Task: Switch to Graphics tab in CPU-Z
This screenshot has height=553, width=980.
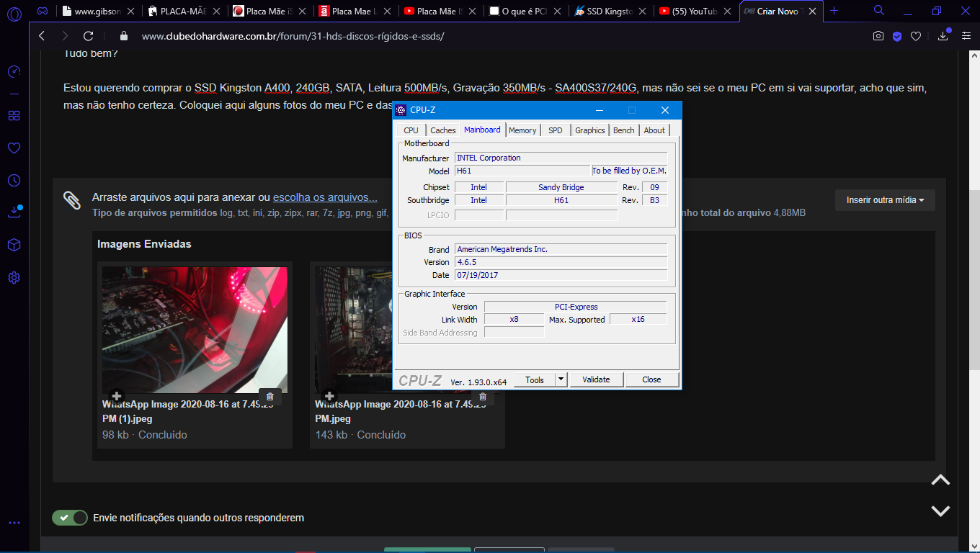Action: (x=589, y=130)
